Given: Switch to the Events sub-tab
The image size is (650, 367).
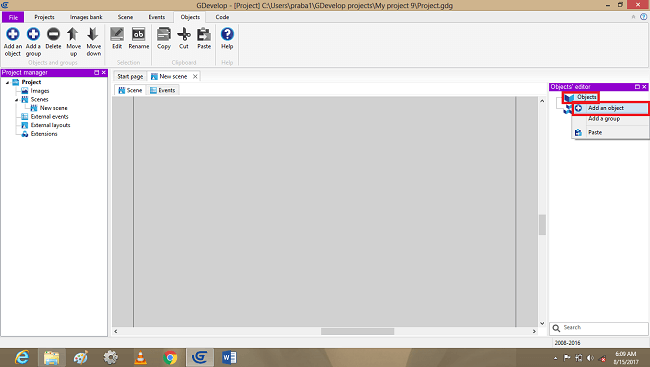Looking at the screenshot, I should point(162,90).
